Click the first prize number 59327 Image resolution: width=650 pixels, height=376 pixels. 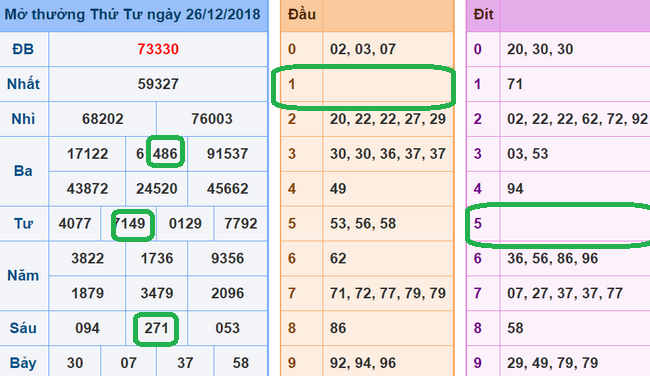158,84
